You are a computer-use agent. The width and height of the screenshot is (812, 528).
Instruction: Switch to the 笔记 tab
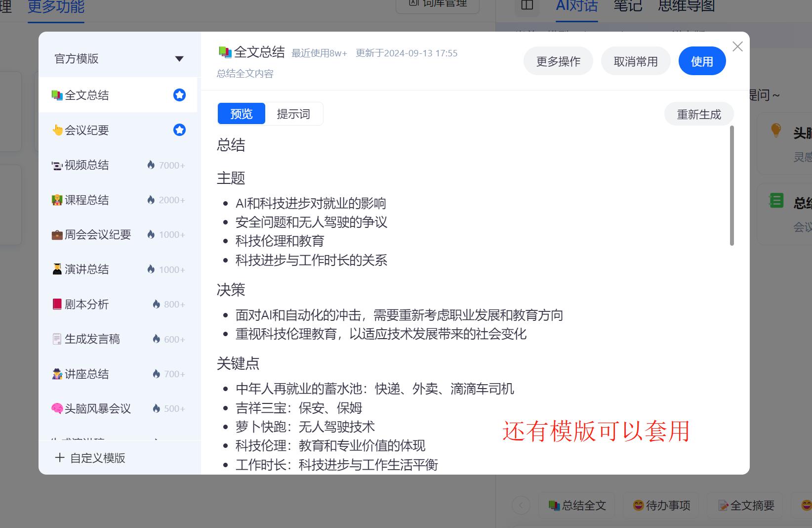click(x=627, y=5)
